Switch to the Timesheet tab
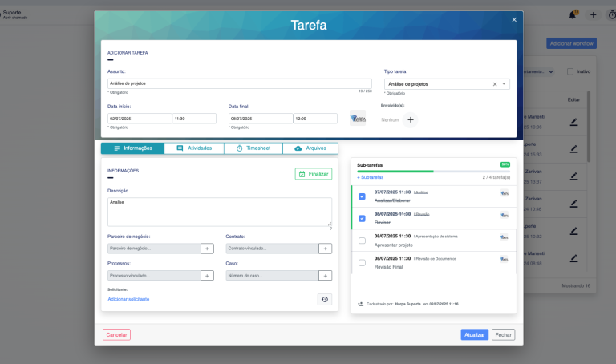Image resolution: width=616 pixels, height=364 pixels. pyautogui.click(x=253, y=148)
